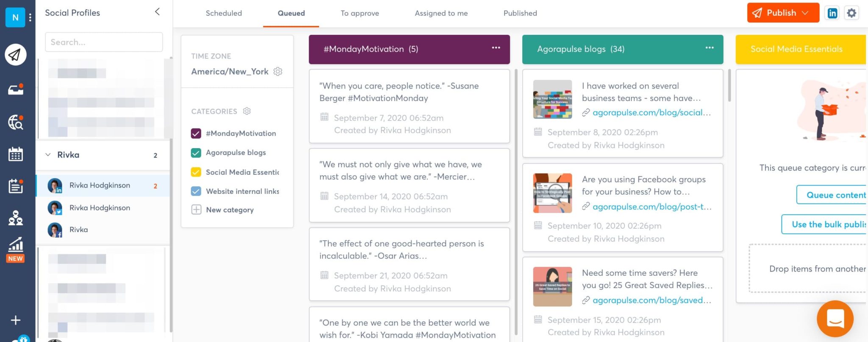Viewport: 868px width, 342px height.
Task: Click the Social Profiles search field
Action: (x=104, y=42)
